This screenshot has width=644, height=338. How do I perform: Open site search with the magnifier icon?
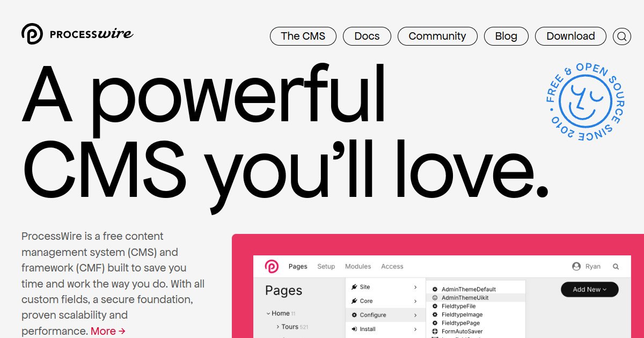(622, 36)
